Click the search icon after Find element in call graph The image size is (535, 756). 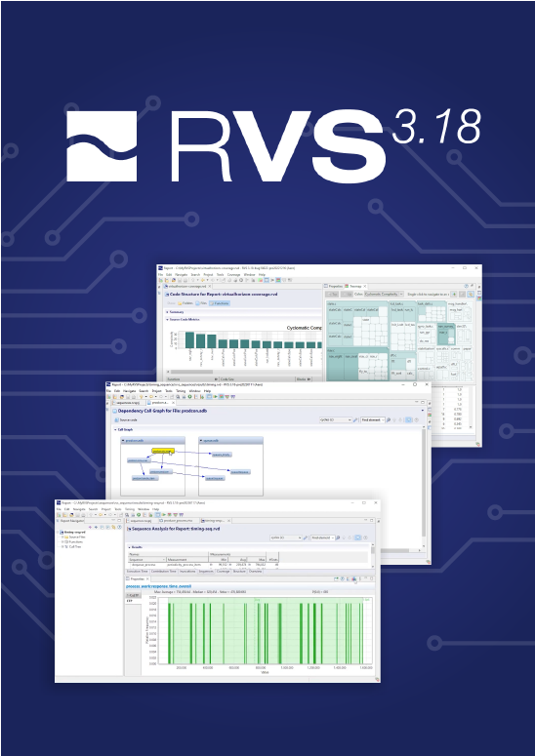(389, 420)
